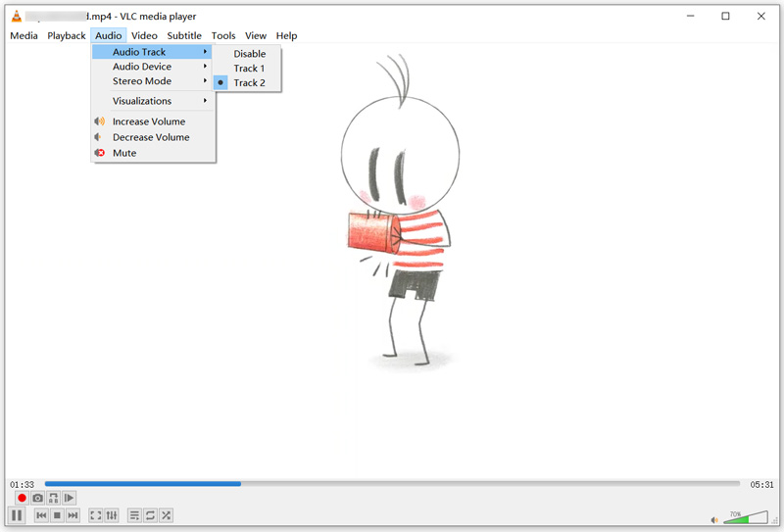
Task: Minimize the VLC window
Action: pyautogui.click(x=691, y=16)
